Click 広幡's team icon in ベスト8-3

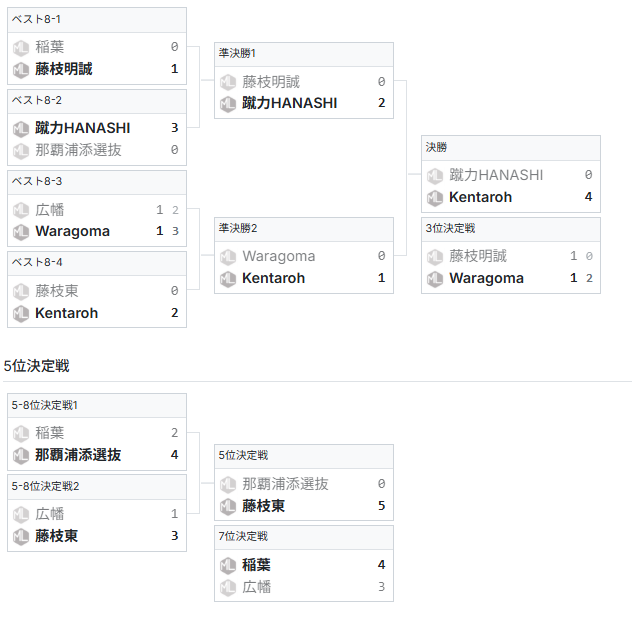(x=21, y=210)
